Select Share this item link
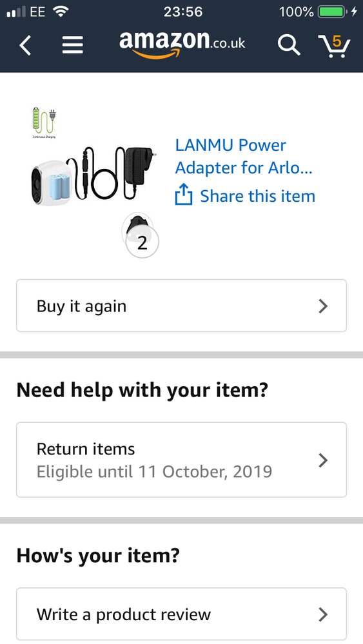Viewport: 363px width, 644px height. click(257, 196)
